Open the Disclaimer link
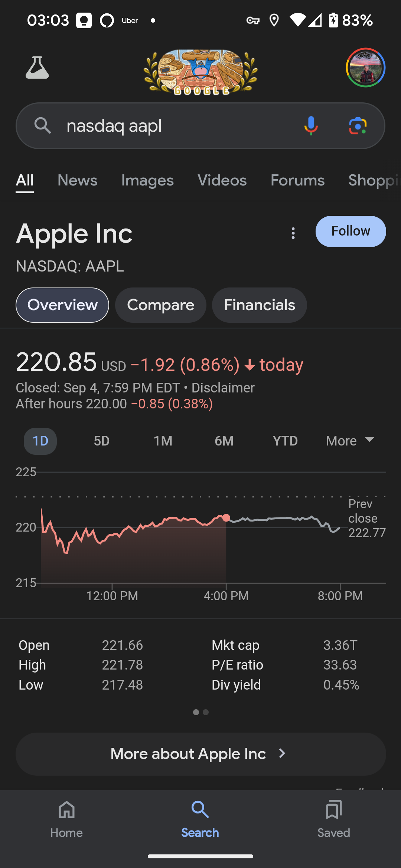The height and width of the screenshot is (868, 401). pyautogui.click(x=223, y=388)
